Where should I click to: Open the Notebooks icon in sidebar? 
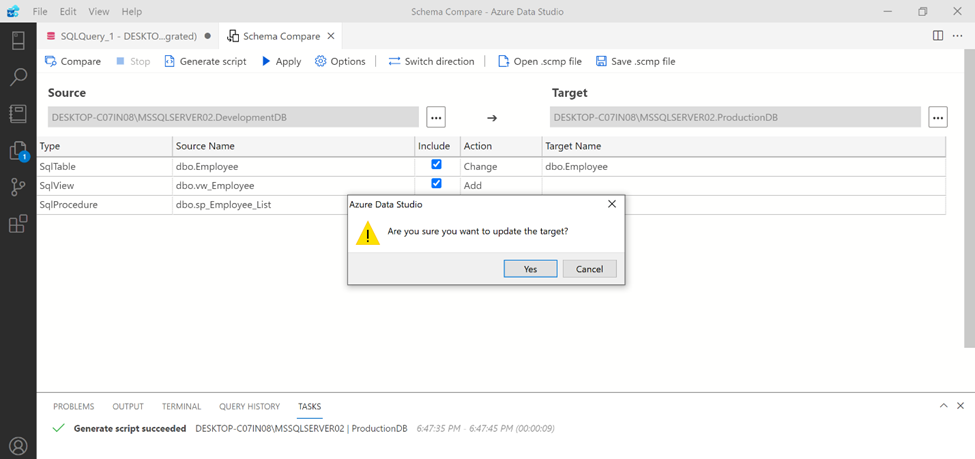coord(18,114)
